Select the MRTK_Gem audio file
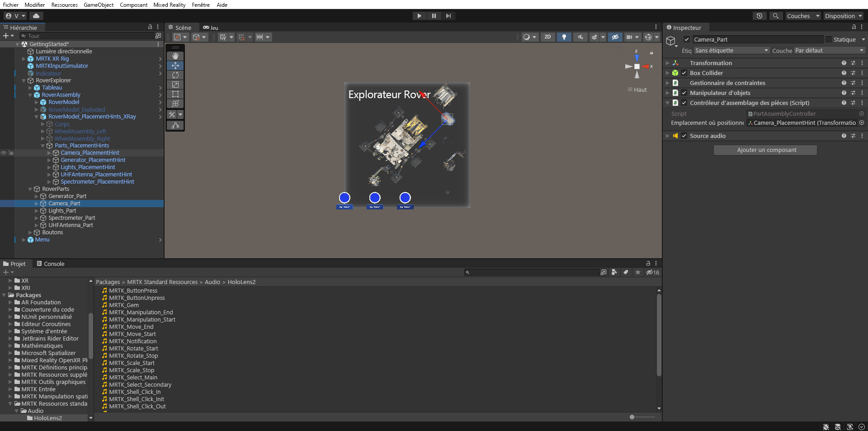 tap(124, 305)
